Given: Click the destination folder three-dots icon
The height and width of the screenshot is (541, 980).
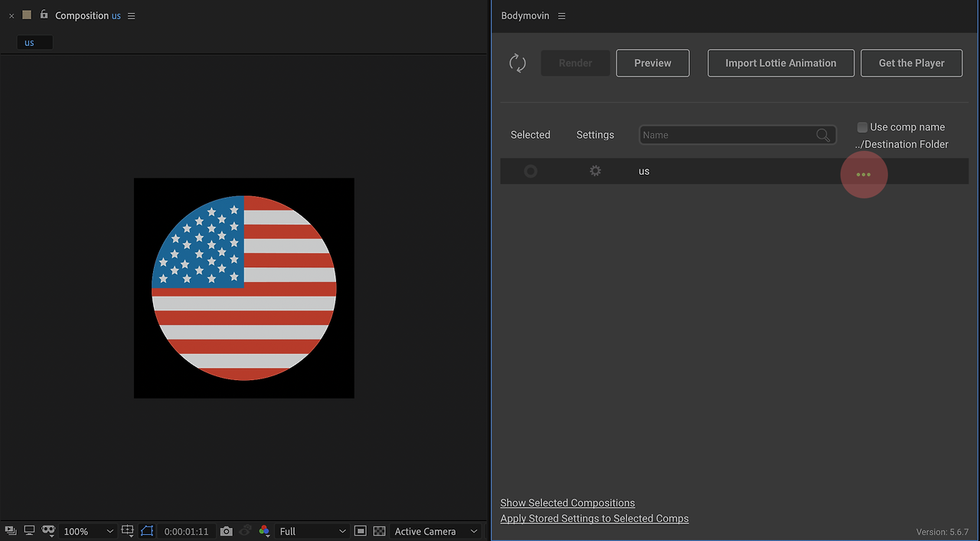Looking at the screenshot, I should [864, 175].
